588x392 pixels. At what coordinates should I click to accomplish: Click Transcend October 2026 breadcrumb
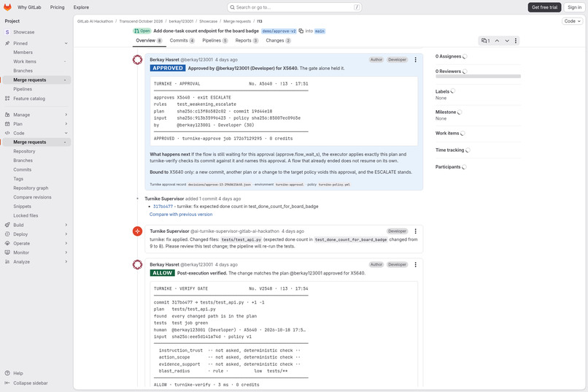tap(141, 21)
